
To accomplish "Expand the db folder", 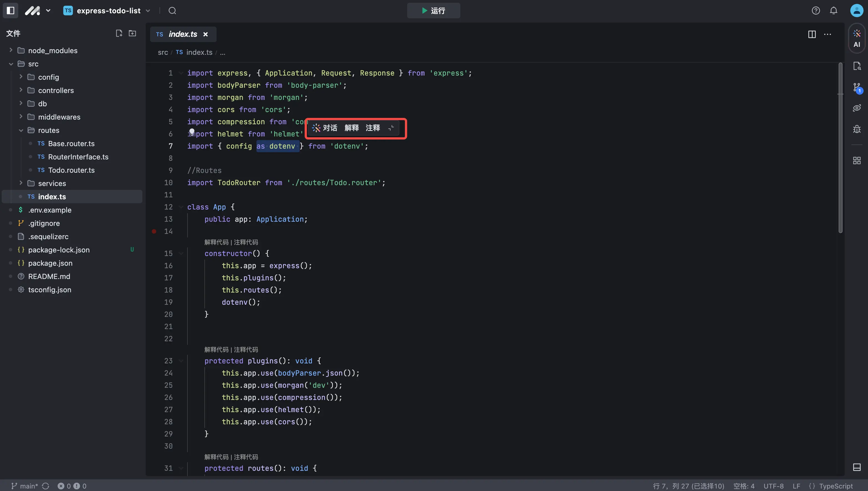I will click(x=72, y=104).
